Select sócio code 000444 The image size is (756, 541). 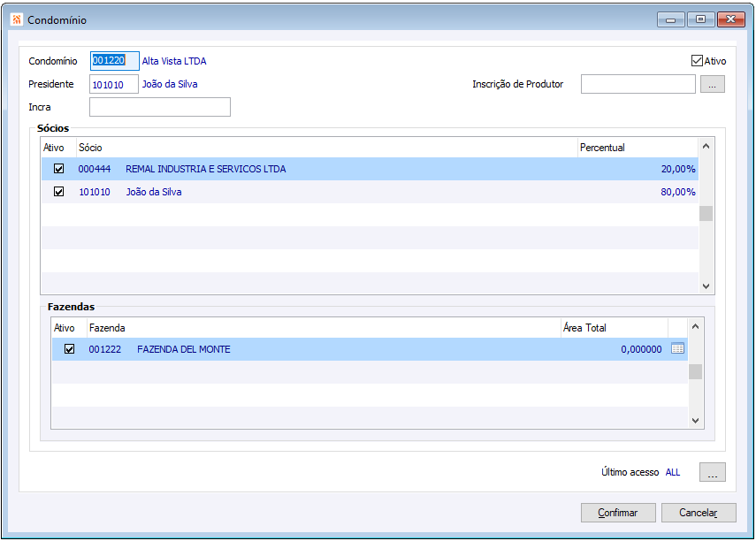click(95, 169)
